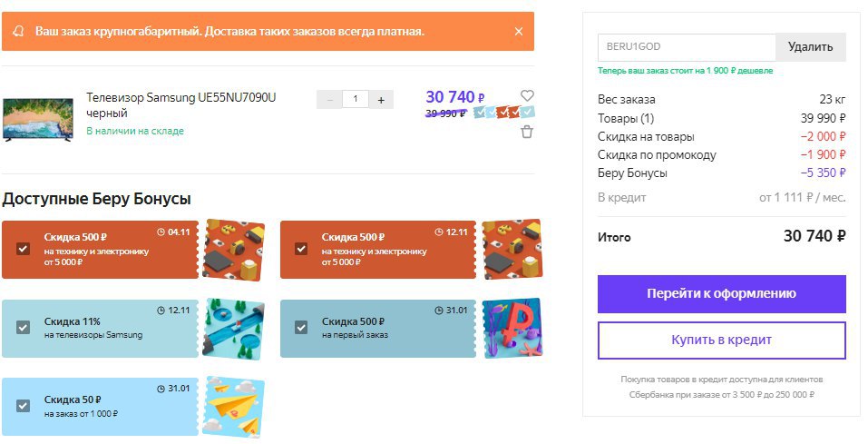The width and height of the screenshot is (868, 444).
Task: Click the ruble sign illustration beside first order coupon
Action: click(x=512, y=328)
